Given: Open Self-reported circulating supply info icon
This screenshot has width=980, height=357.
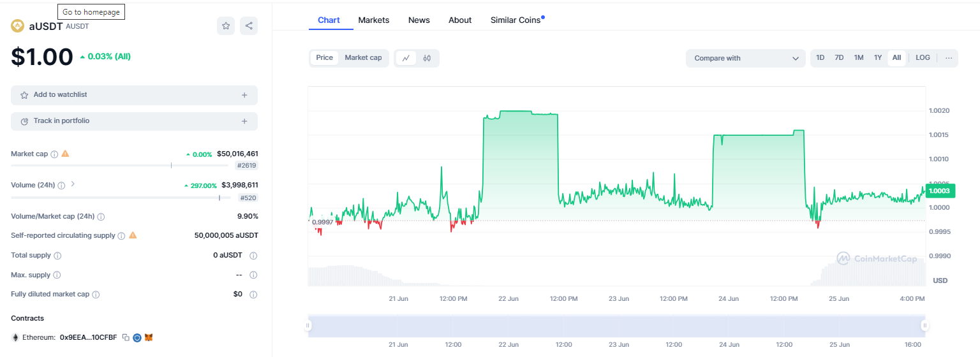Looking at the screenshot, I should 121,236.
